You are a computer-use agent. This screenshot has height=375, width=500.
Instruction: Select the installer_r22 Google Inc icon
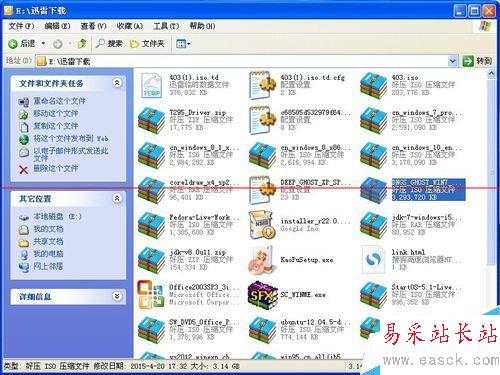click(x=263, y=225)
